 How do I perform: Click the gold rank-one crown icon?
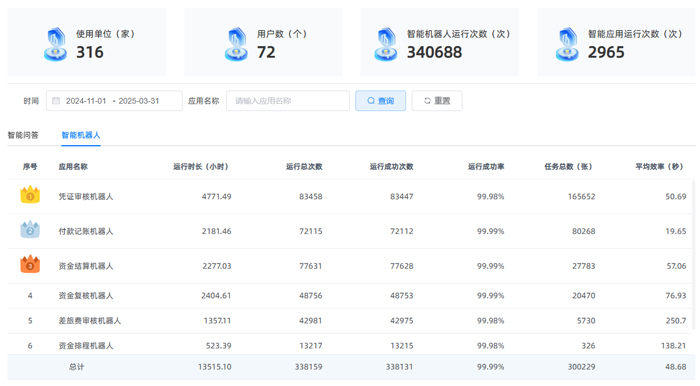pos(30,195)
